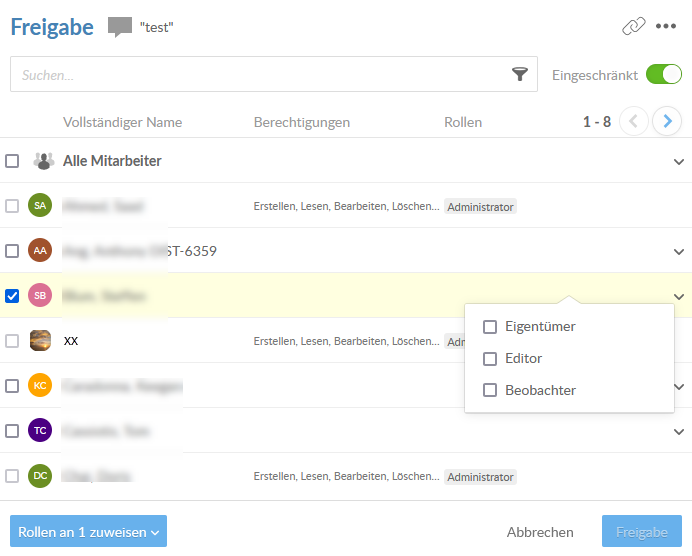Check the KC row checkbox
The height and width of the screenshot is (556, 692).
tap(12, 386)
